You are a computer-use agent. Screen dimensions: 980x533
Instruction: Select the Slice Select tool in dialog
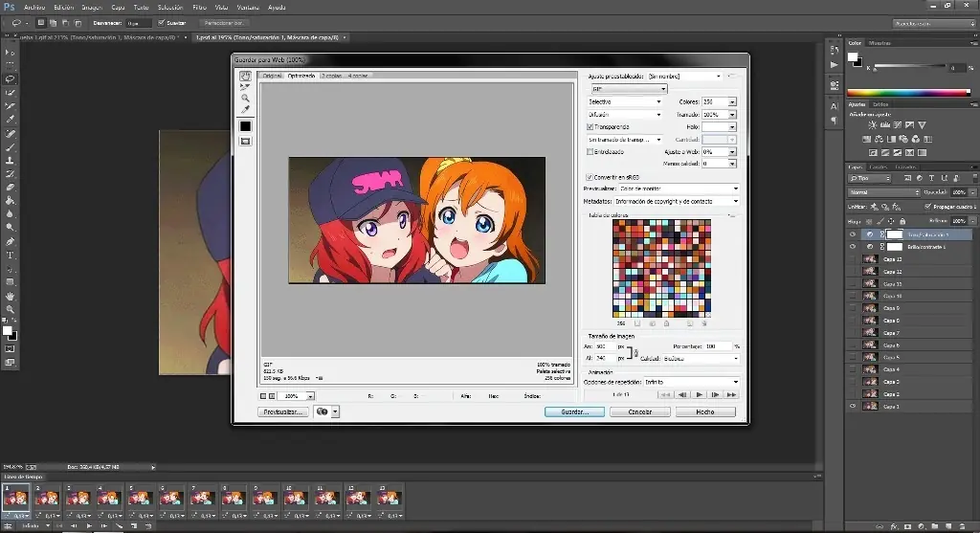tap(245, 87)
